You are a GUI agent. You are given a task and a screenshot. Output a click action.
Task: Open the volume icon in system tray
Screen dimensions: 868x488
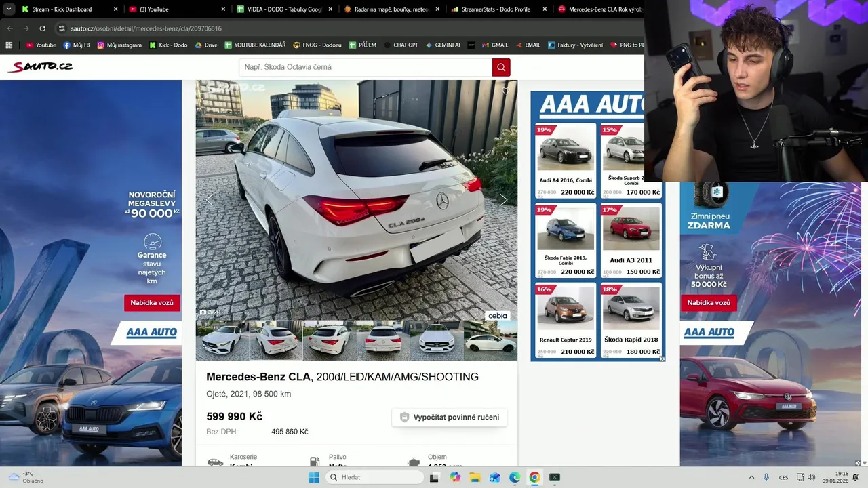pyautogui.click(x=812, y=477)
